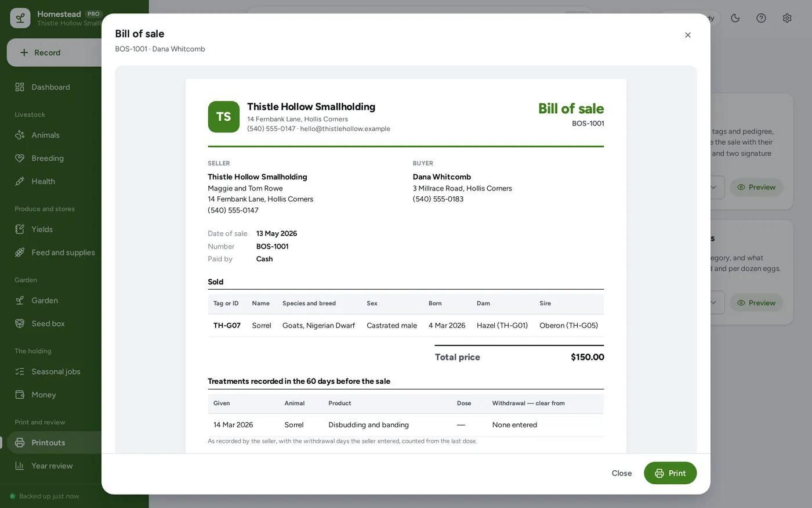Click the born date '4 Mar 2026'
The width and height of the screenshot is (812, 508).
[x=447, y=326]
